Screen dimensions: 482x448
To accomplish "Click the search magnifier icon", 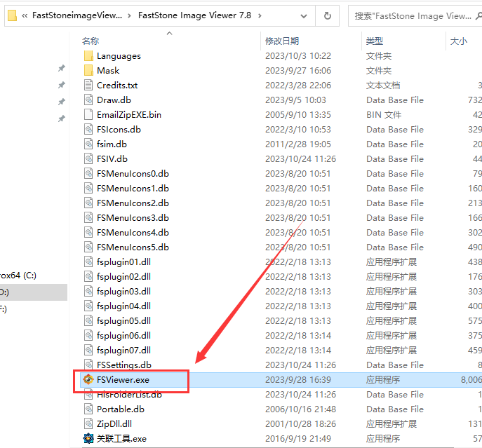I will click(478, 15).
